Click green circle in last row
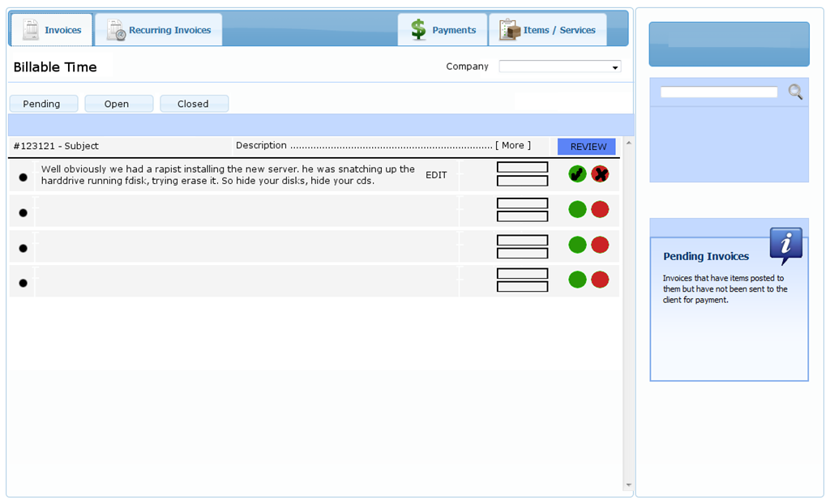This screenshot has height=504, width=830. [577, 280]
